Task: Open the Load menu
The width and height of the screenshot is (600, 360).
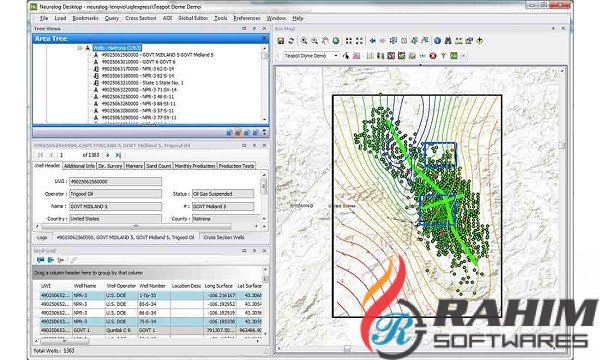Action: pos(60,18)
